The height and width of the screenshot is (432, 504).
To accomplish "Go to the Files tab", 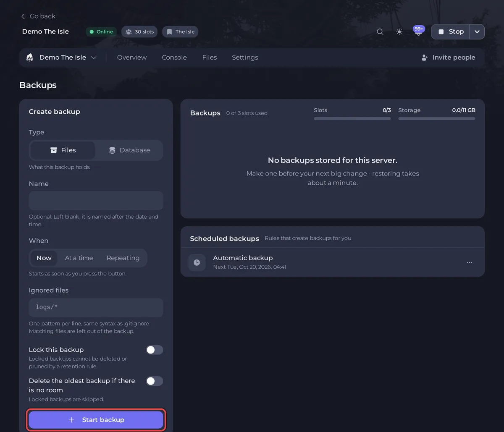I will pos(210,58).
